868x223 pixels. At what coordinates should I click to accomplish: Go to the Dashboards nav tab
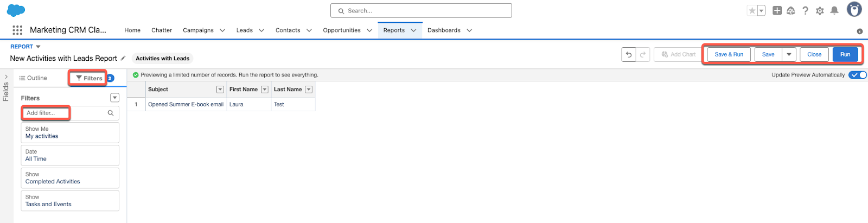(x=444, y=30)
